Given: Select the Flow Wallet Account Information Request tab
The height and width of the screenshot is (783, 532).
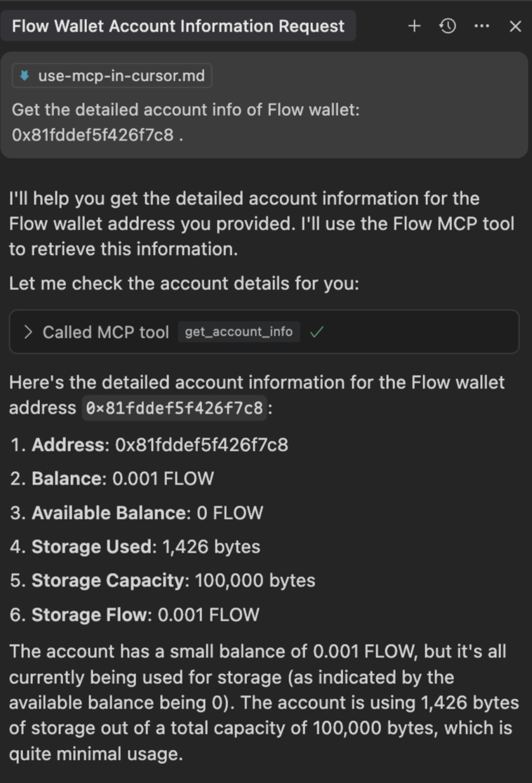Looking at the screenshot, I should point(178,27).
